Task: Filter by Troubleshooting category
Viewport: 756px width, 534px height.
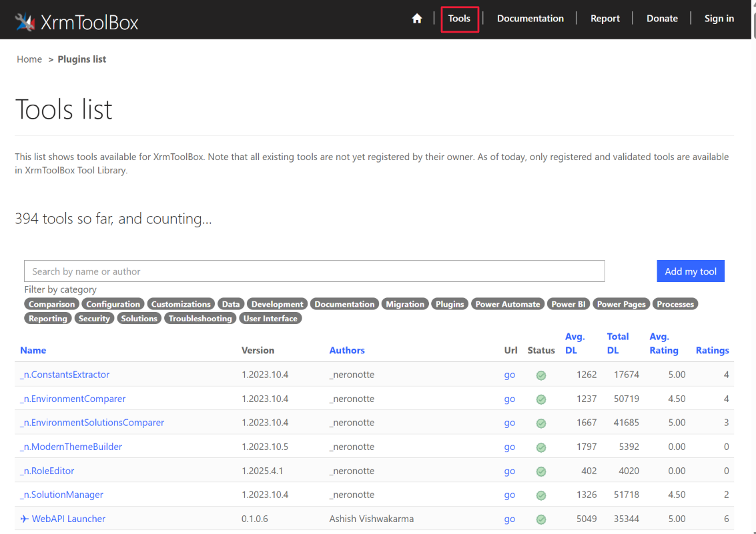Action: tap(200, 319)
